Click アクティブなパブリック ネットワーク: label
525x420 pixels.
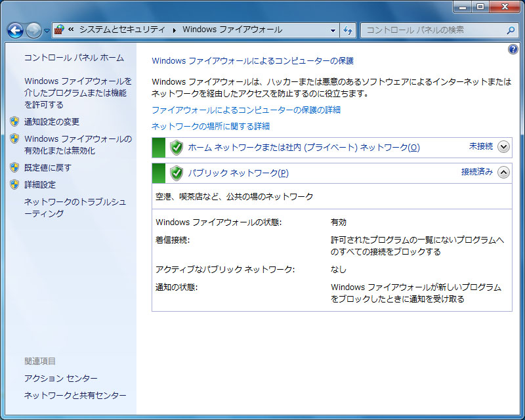coord(225,269)
